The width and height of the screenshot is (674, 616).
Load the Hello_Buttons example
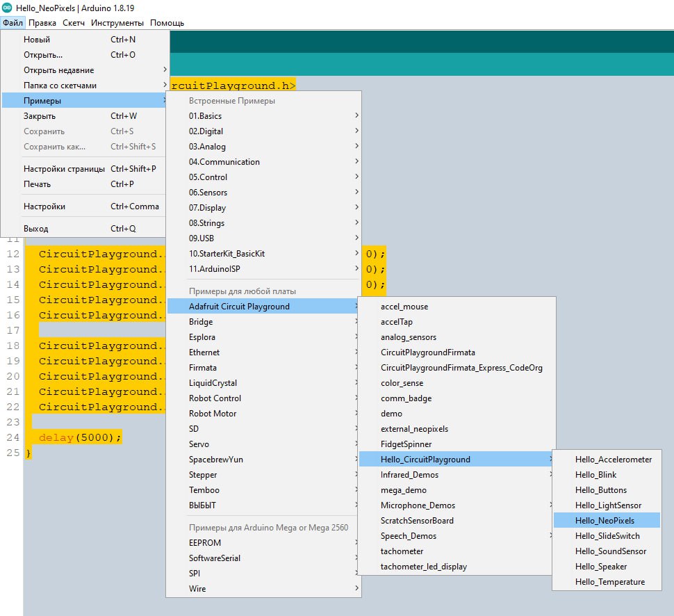(607, 490)
